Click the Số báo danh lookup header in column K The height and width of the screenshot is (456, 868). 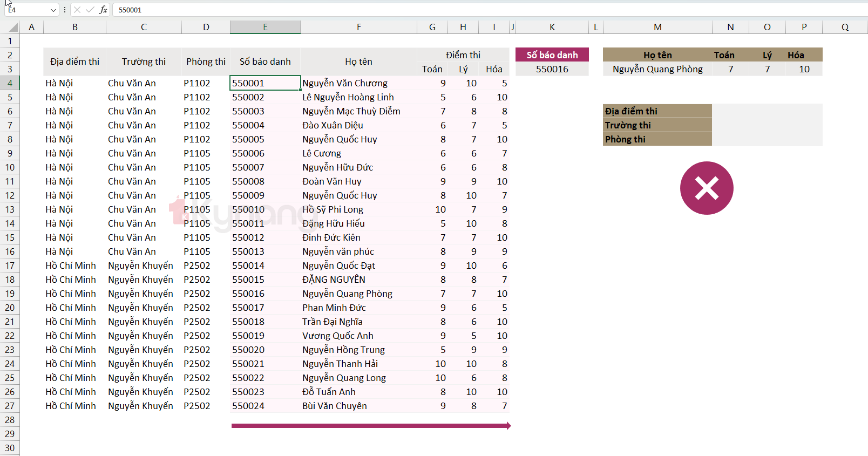[x=552, y=55]
